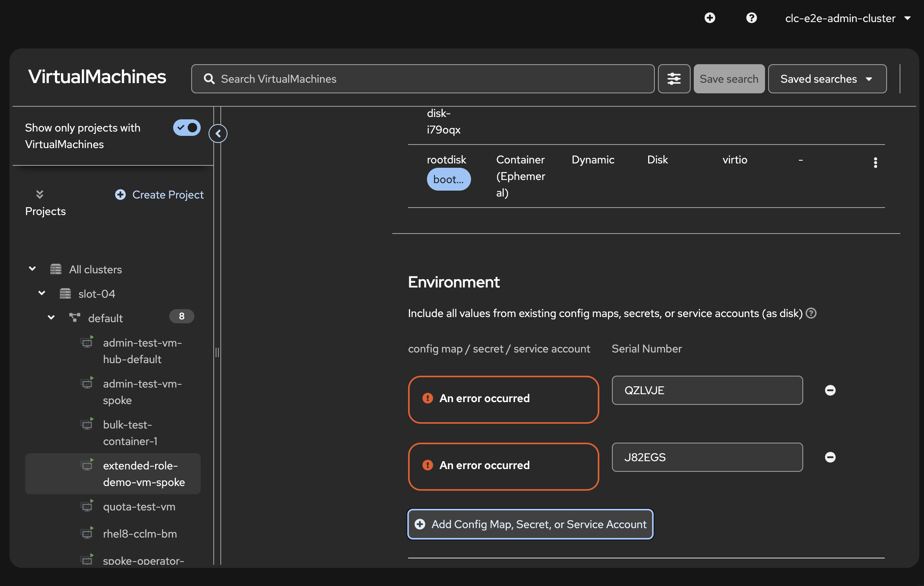
Task: Click Add Config Map, Secret, or Service Account
Action: (530, 524)
